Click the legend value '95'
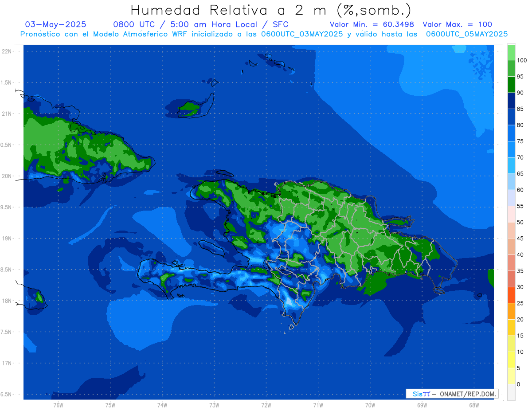The width and height of the screenshot is (532, 411). point(520,77)
